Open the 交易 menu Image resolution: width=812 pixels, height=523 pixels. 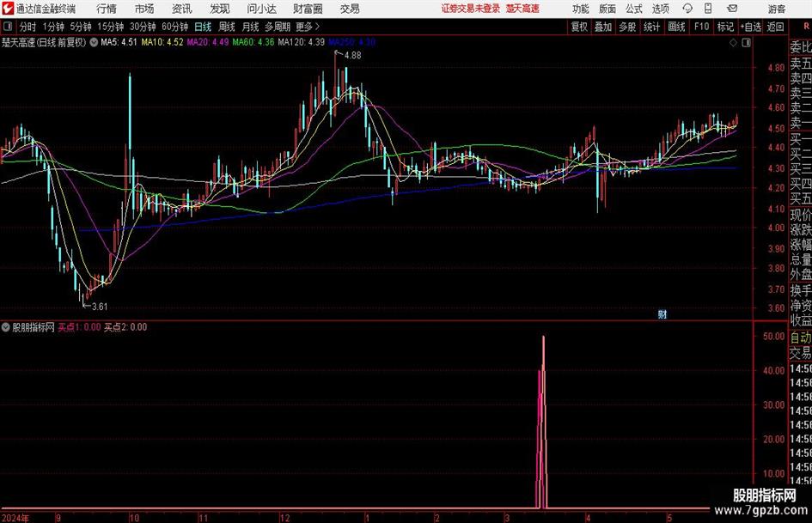(x=350, y=9)
